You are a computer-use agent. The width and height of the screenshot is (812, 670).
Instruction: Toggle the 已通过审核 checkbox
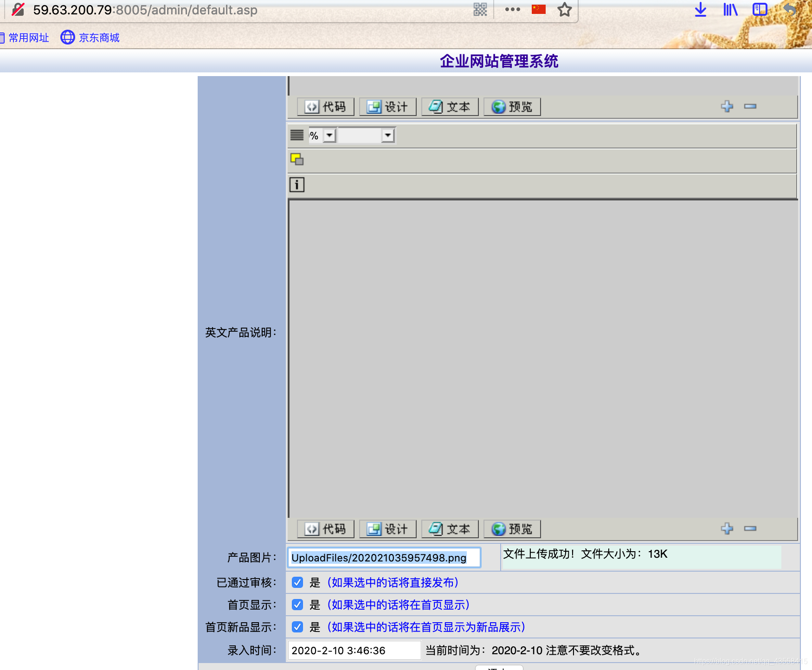(x=297, y=582)
